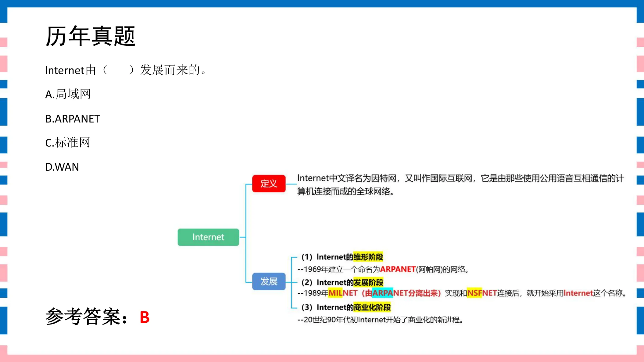The image size is (644, 362).
Task: Click the 20世纪90年代初 commercialization line
Action: [381, 320]
